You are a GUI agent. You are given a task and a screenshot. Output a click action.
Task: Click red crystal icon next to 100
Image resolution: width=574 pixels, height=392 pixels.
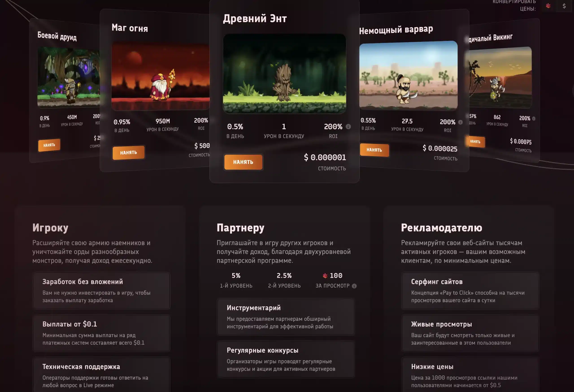click(325, 275)
